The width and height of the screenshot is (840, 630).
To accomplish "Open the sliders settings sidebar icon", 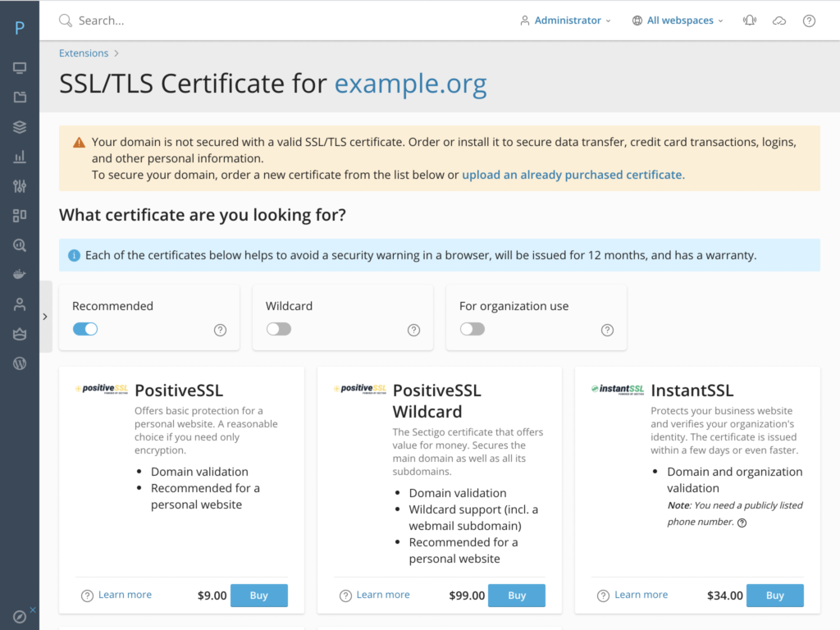I will pos(20,186).
